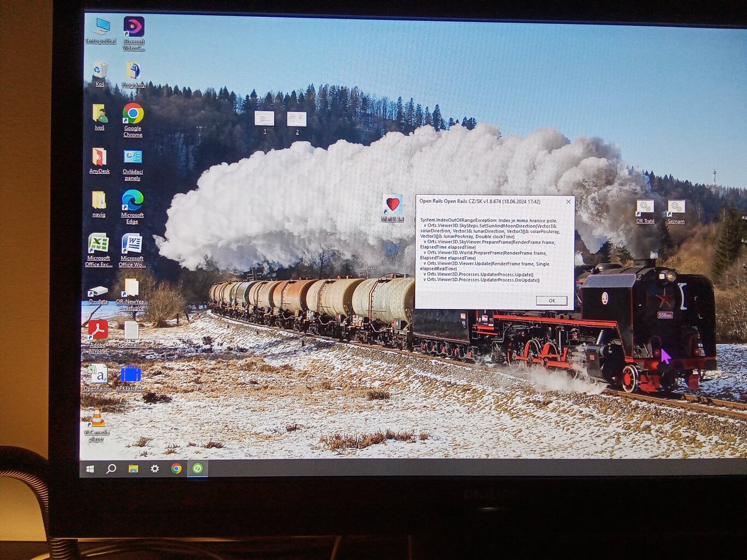Select the Adobe Acrobat desktop icon
The height and width of the screenshot is (560, 747).
(98, 330)
